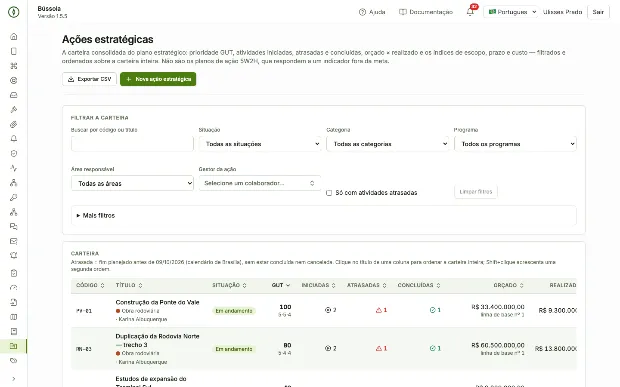Open the target circle icon in the sidebar
Screen dimensions: 620x387
(x=13, y=80)
